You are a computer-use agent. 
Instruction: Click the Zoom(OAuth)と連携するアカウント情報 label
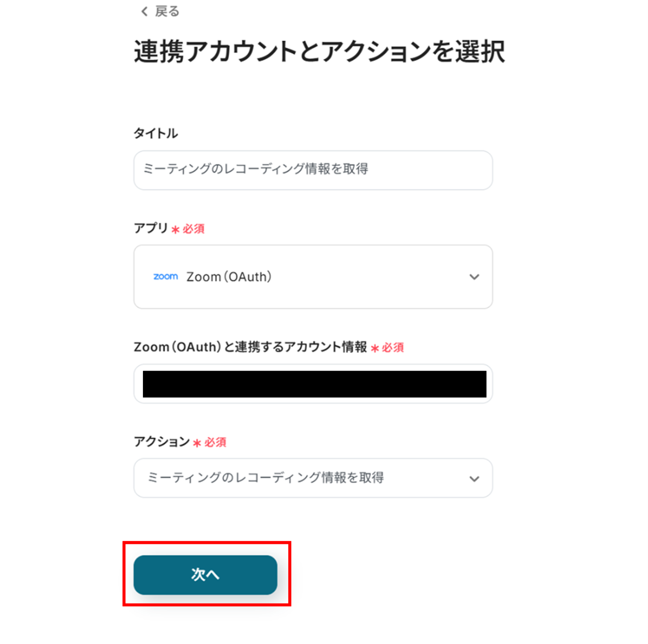(x=250, y=347)
